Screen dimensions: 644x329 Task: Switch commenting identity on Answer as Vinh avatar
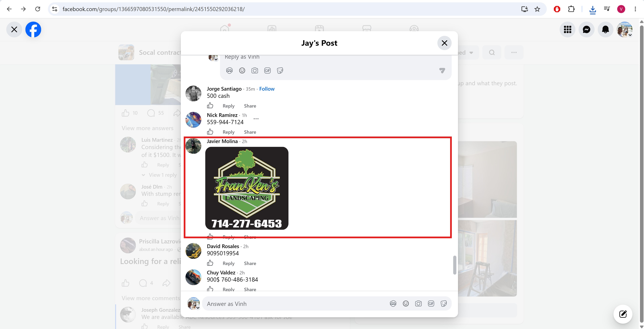(x=194, y=304)
